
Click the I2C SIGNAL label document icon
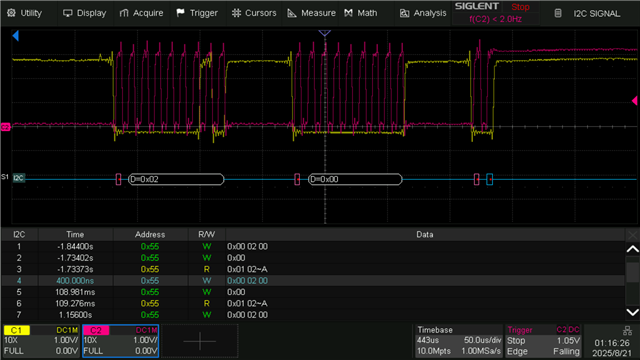pyautogui.click(x=558, y=13)
